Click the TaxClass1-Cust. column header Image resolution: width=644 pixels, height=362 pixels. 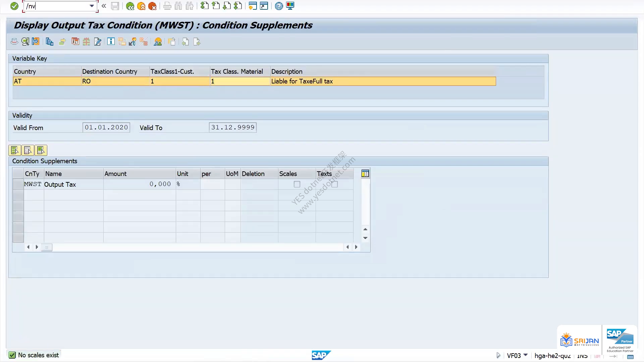(x=179, y=71)
